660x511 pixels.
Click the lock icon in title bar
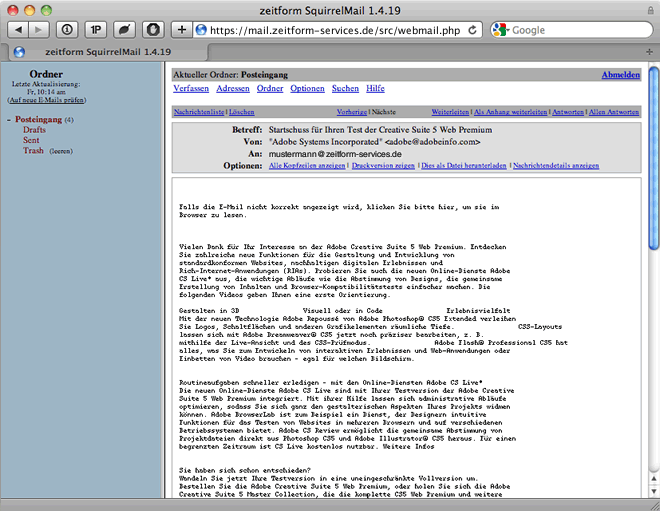pos(651,10)
